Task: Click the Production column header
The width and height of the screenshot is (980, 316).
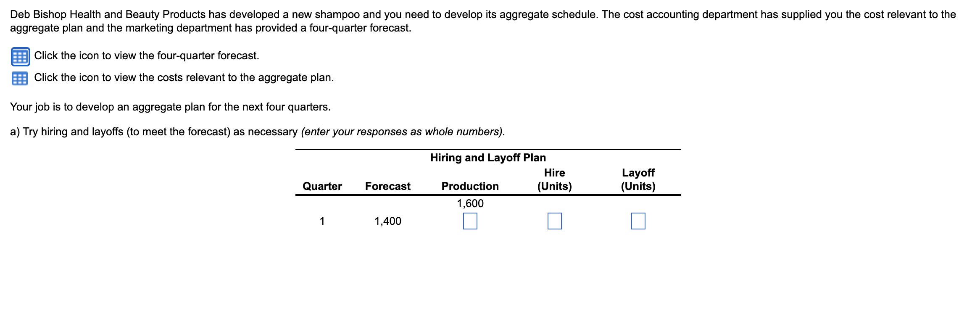Action: coord(470,186)
